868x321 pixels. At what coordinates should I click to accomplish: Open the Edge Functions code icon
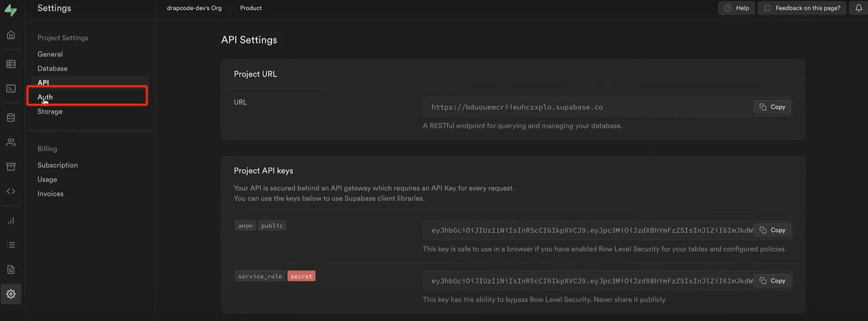[x=11, y=191]
